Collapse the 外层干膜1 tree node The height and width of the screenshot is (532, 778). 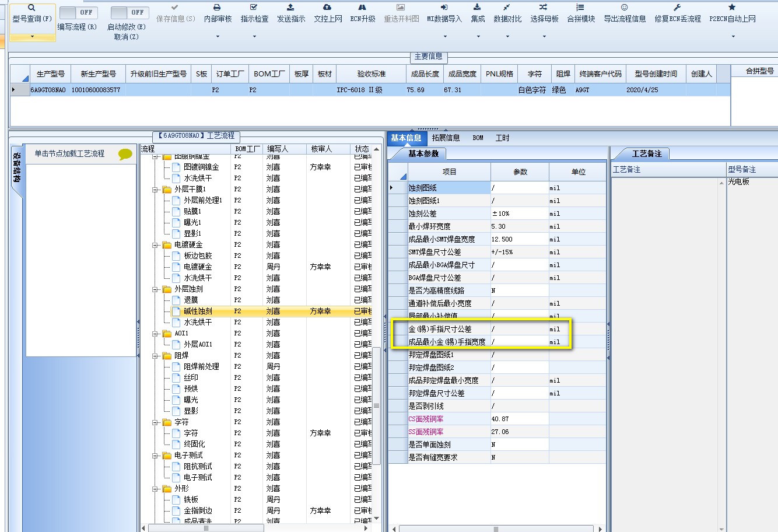pos(156,190)
